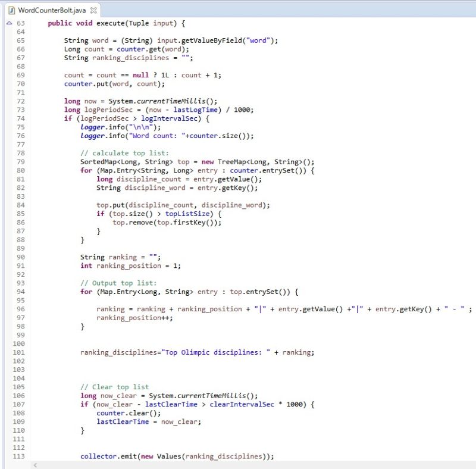
Task: Click the word 'execute' on line 63
Action: pyautogui.click(x=111, y=23)
